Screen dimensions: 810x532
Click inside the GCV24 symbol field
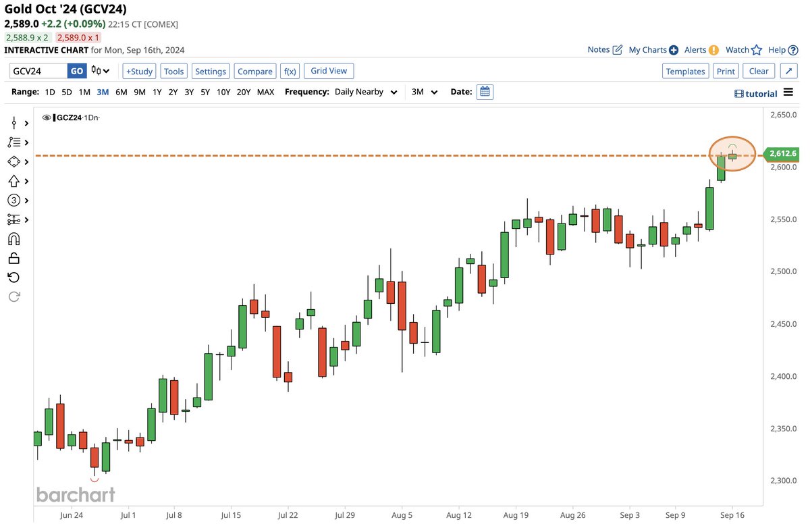click(x=37, y=70)
